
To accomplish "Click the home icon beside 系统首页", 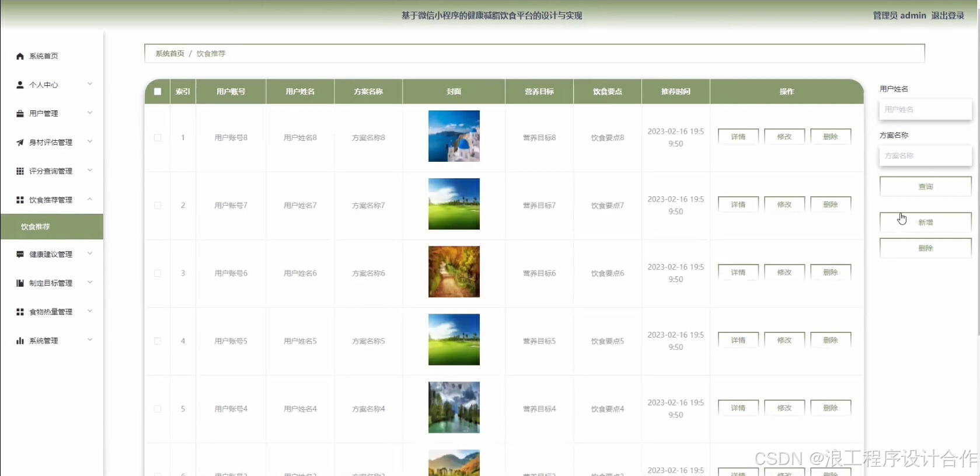I will [20, 56].
